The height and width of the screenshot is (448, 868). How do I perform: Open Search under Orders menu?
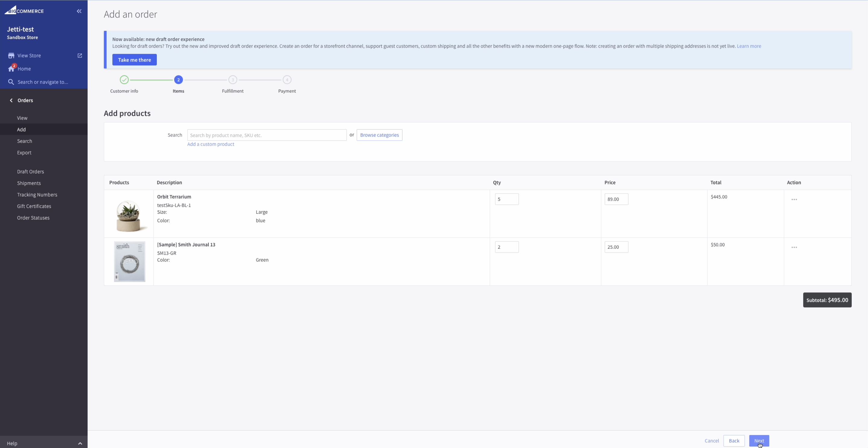(25, 141)
